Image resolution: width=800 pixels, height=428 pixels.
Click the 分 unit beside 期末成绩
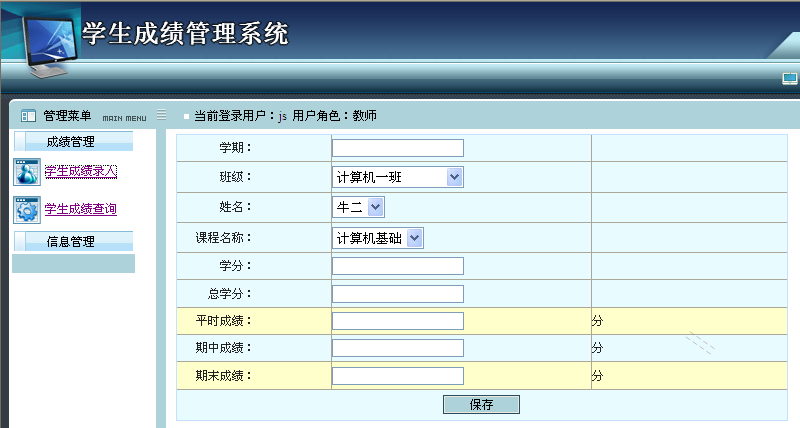tap(597, 376)
